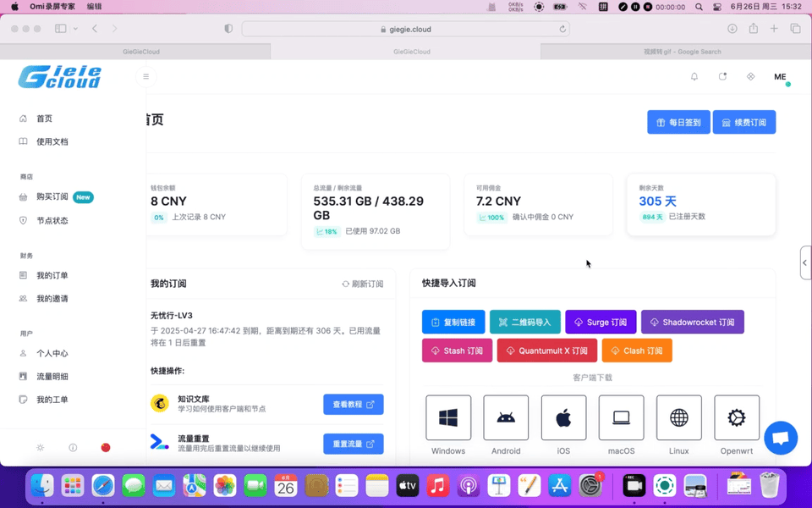The width and height of the screenshot is (812, 508).
Task: Download the Windows client
Action: (448, 417)
